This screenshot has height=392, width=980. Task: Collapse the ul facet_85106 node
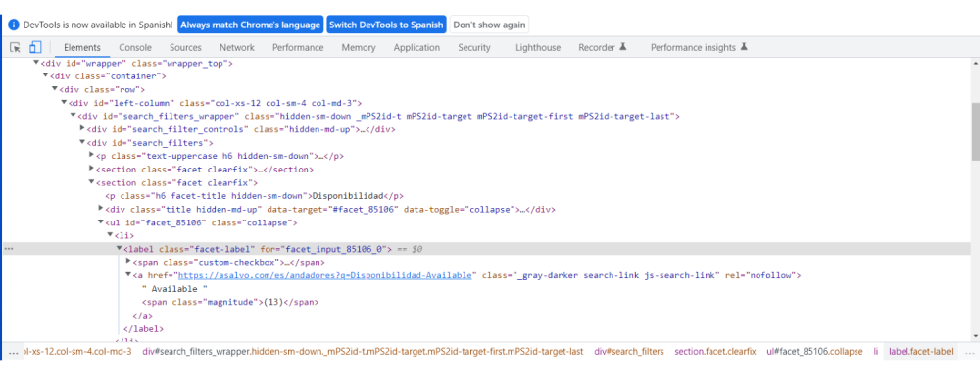(101, 221)
